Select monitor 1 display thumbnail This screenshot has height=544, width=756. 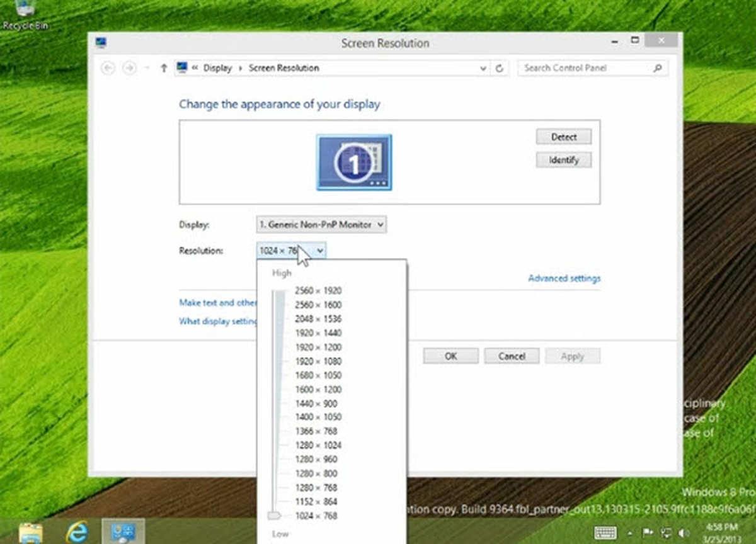point(354,162)
